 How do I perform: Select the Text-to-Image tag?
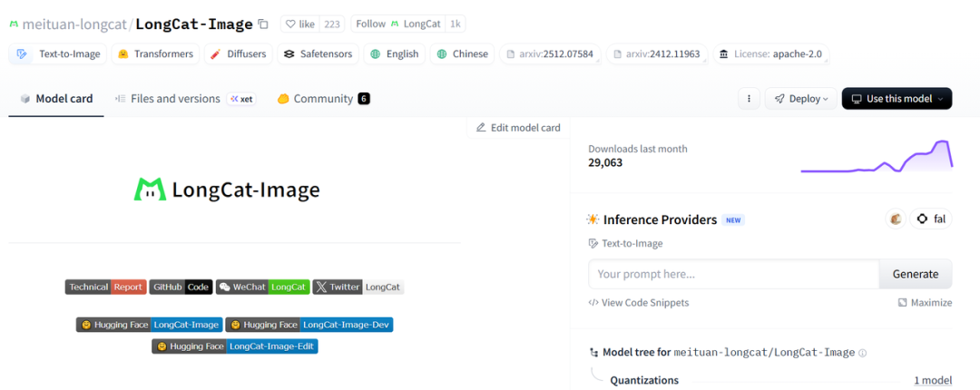[58, 54]
